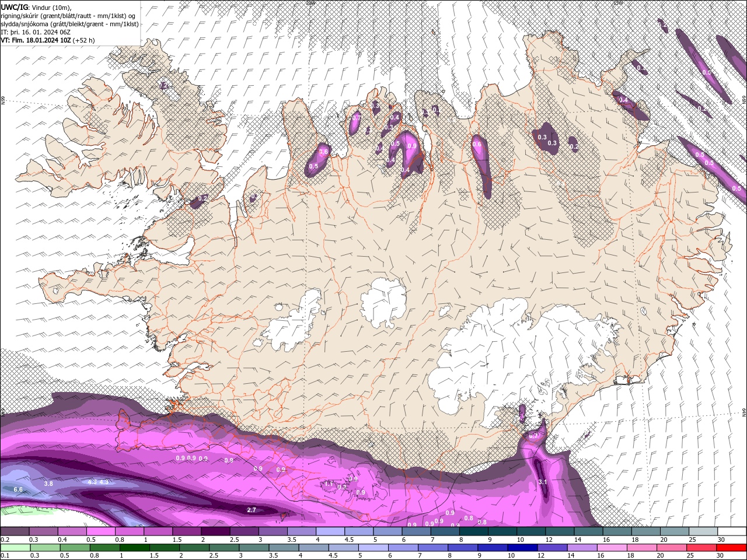747x560 pixels.
Task: Pick the 0.2 mm purple-grey snow legend swatch
Action: [x=15, y=531]
